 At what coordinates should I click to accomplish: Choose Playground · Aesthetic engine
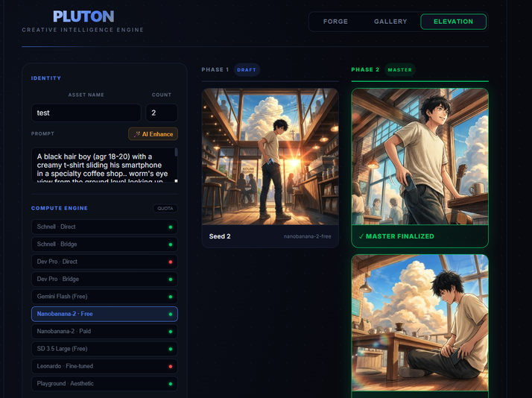(x=104, y=384)
